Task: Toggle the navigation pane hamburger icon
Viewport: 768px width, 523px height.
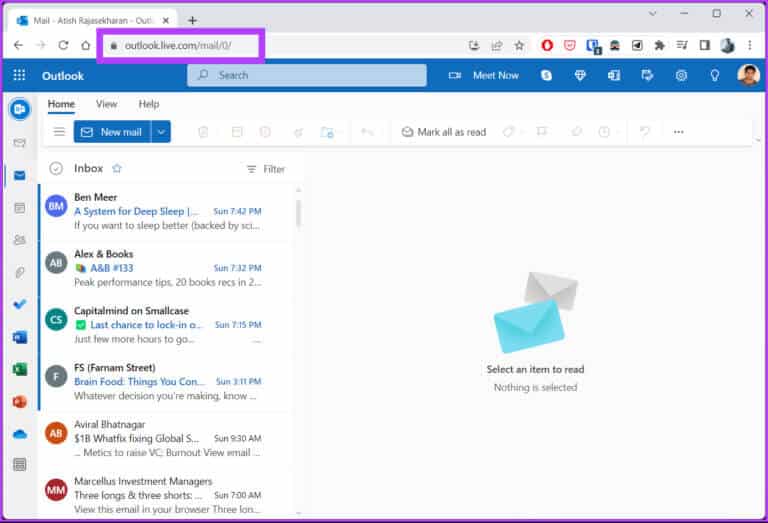Action: tap(59, 132)
